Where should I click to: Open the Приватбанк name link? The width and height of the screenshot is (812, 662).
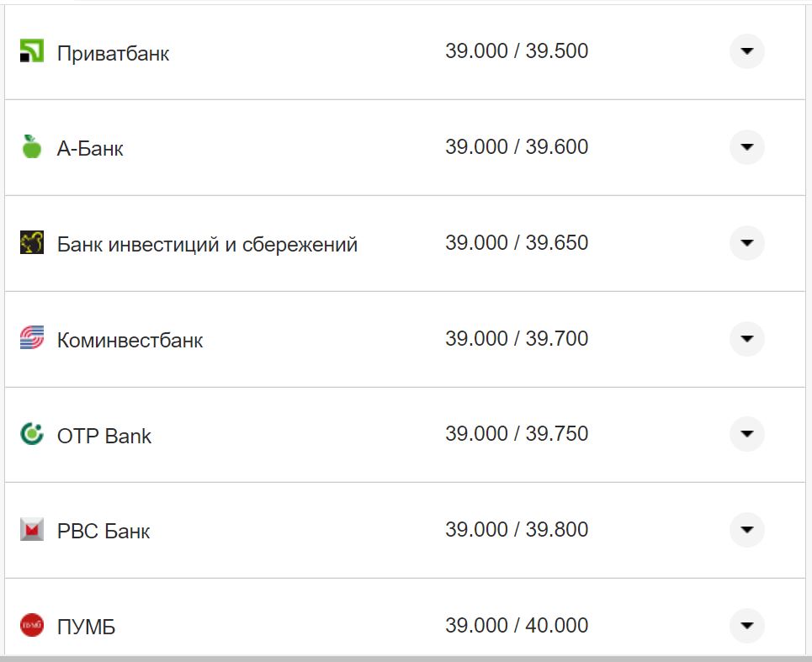click(x=113, y=54)
